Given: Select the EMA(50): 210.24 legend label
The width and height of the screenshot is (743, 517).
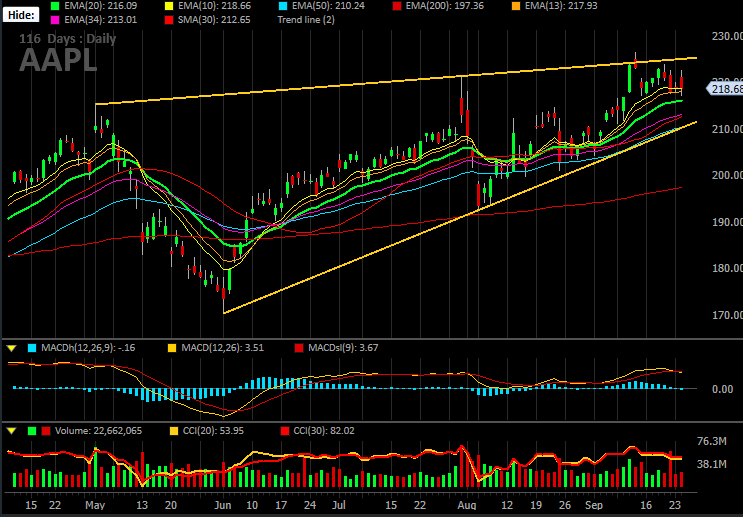Looking at the screenshot, I should coord(328,6).
